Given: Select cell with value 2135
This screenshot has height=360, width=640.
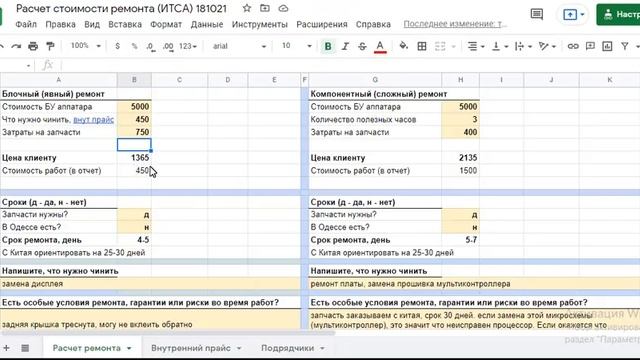Looking at the screenshot, I should [x=460, y=158].
